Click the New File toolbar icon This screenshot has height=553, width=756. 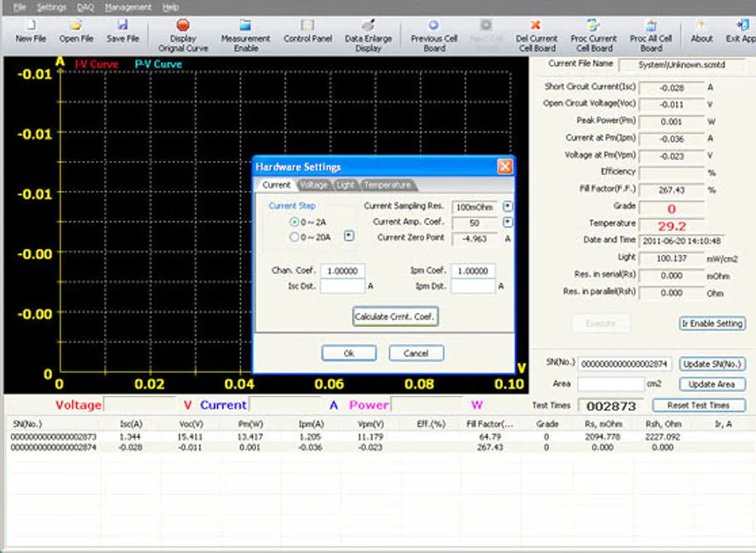click(x=30, y=27)
